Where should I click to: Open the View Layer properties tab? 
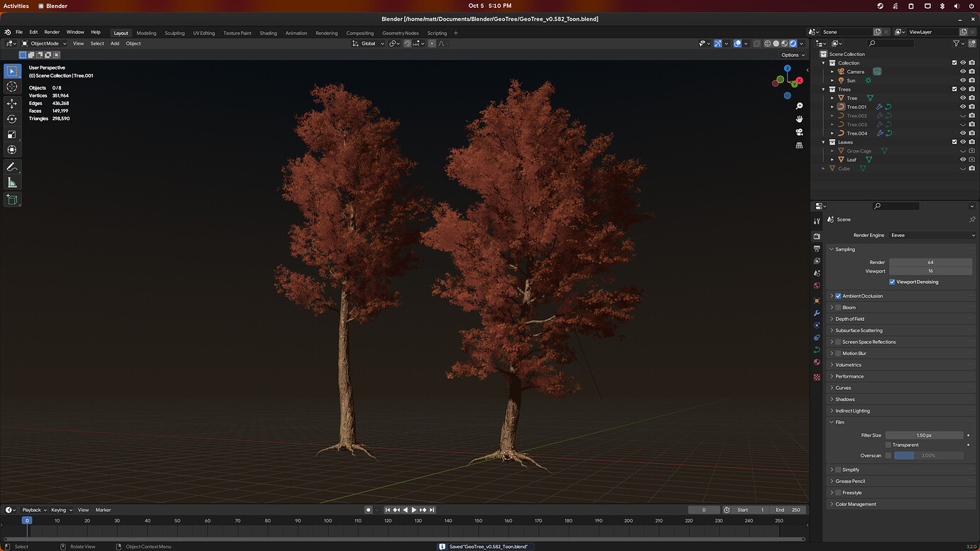(x=817, y=261)
